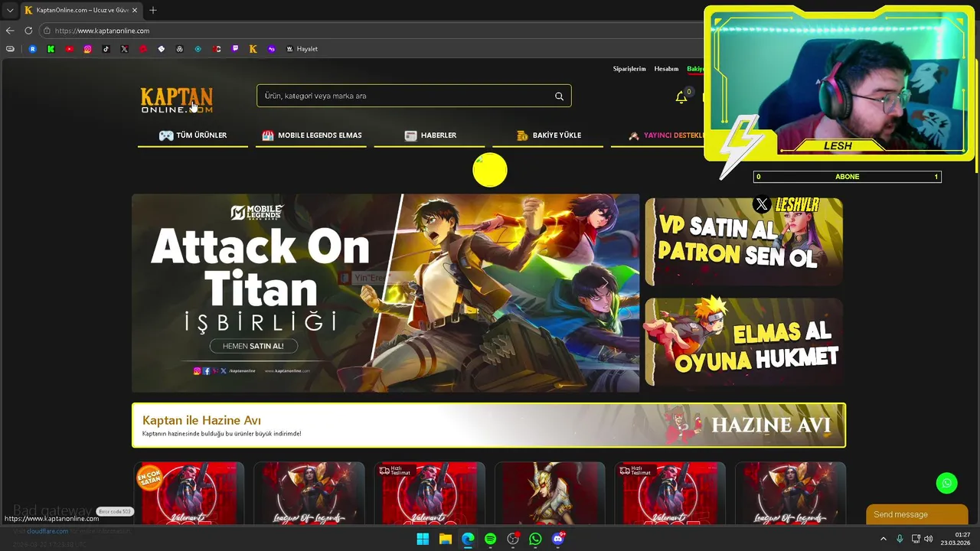Open BAKİYE YÜKLE menu
This screenshot has width=980, height=551.
coord(548,135)
